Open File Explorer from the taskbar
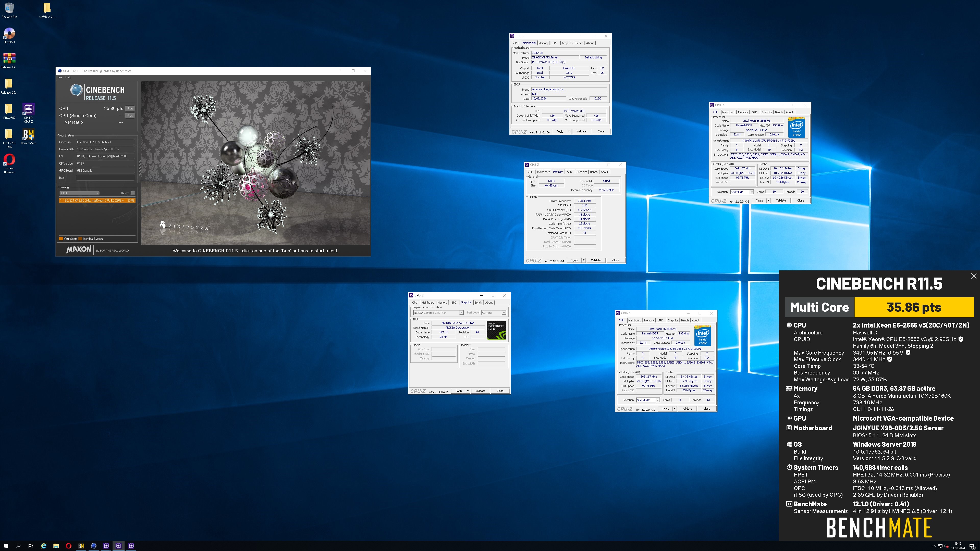Screen dimensions: 980x551 [x=56, y=546]
